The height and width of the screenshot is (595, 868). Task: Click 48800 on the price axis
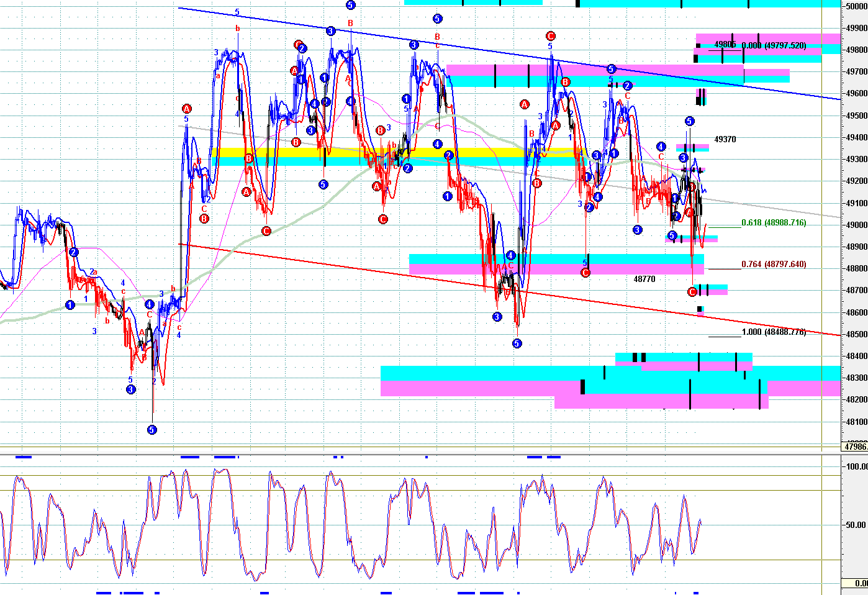coord(856,268)
